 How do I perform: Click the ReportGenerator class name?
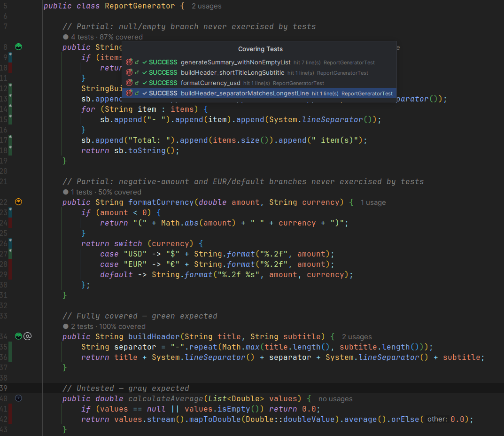point(140,6)
